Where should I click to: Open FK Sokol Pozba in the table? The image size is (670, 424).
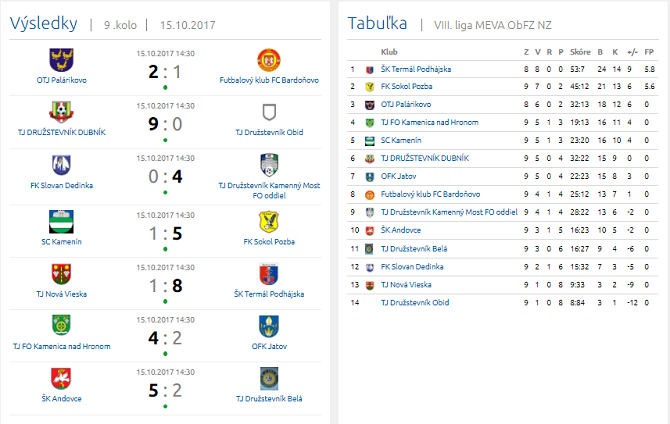(405, 86)
